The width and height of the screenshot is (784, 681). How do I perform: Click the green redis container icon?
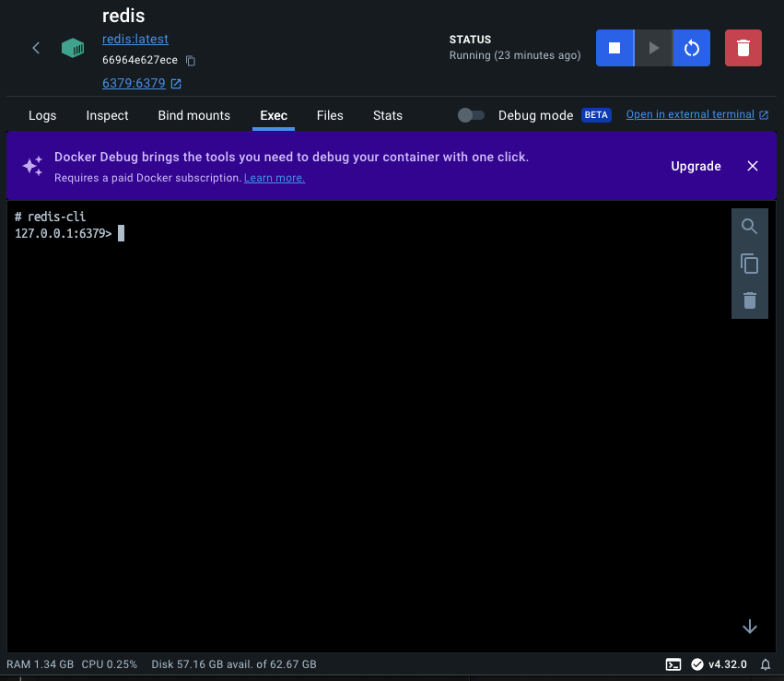[73, 48]
